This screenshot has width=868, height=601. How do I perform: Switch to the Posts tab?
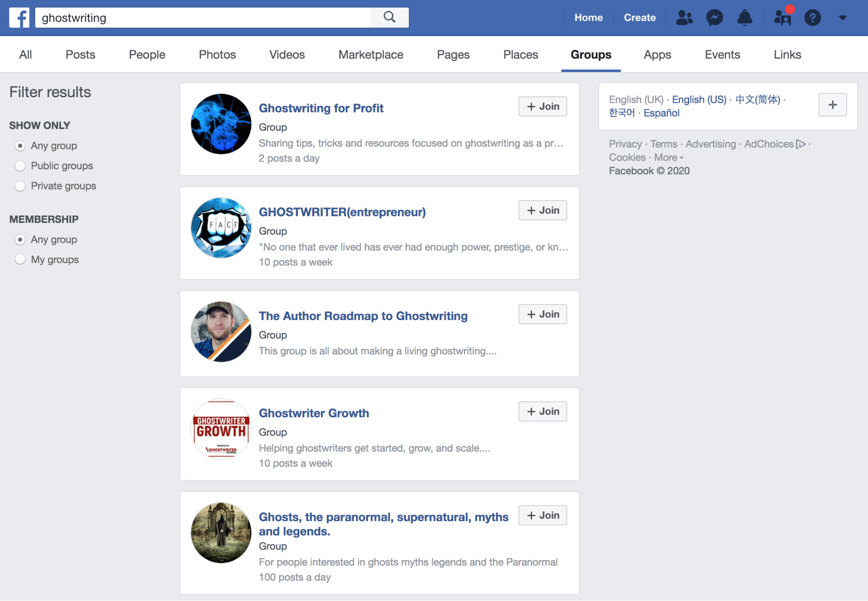[x=80, y=55]
